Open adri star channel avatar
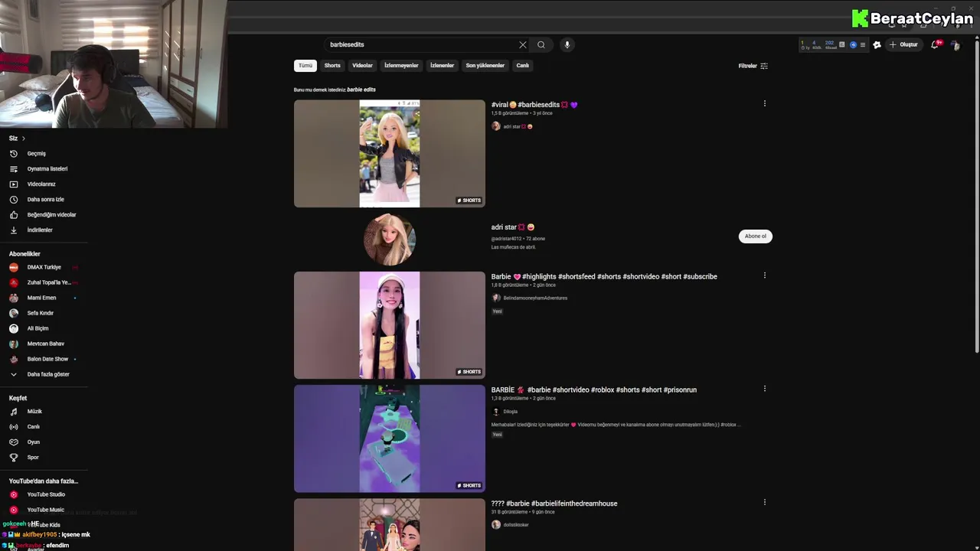The height and width of the screenshot is (551, 980). tap(390, 240)
